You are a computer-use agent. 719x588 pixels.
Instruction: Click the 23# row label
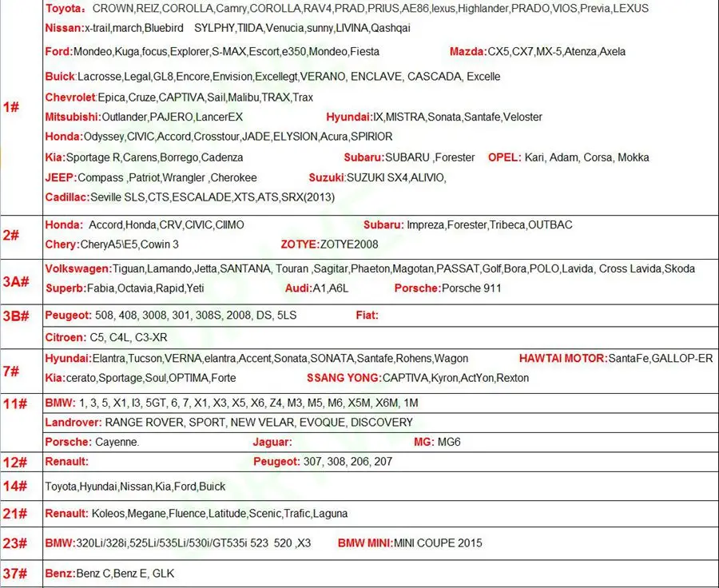point(14,543)
